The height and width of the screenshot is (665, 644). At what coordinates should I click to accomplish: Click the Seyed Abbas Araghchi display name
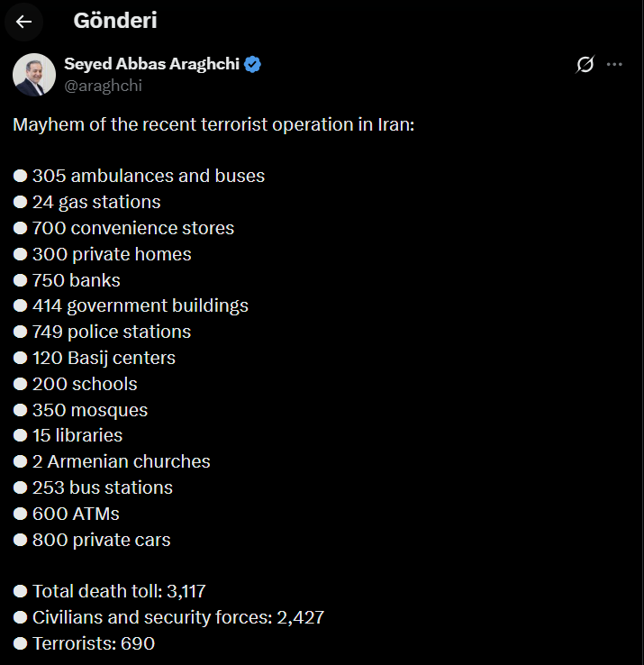pos(151,64)
